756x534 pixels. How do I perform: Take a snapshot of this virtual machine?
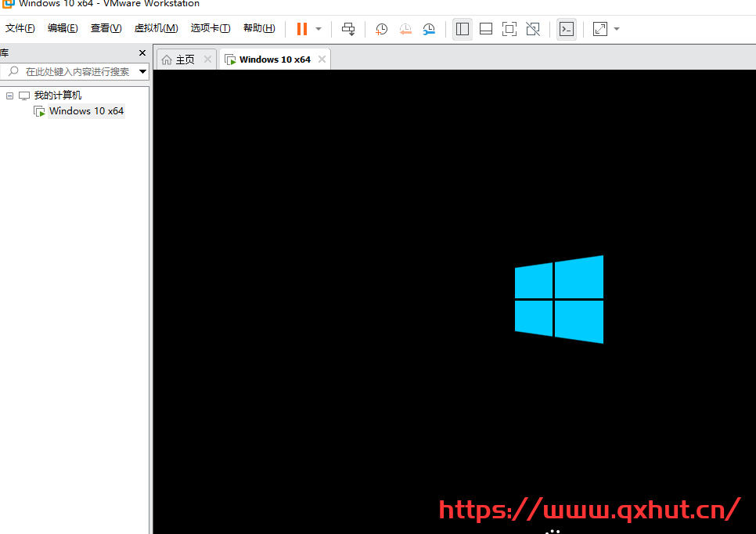(381, 29)
